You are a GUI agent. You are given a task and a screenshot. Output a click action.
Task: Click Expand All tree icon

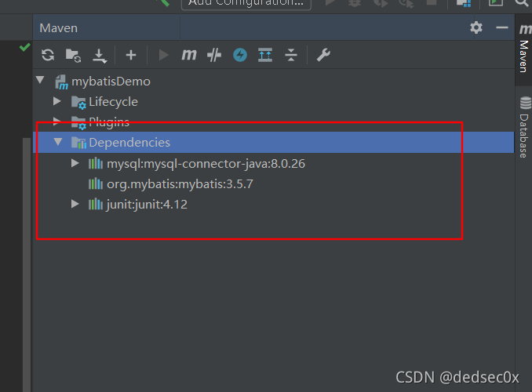(x=265, y=55)
